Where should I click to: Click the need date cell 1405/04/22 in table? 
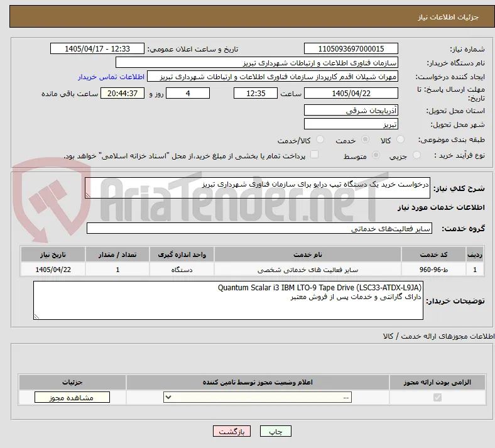pos(53,270)
